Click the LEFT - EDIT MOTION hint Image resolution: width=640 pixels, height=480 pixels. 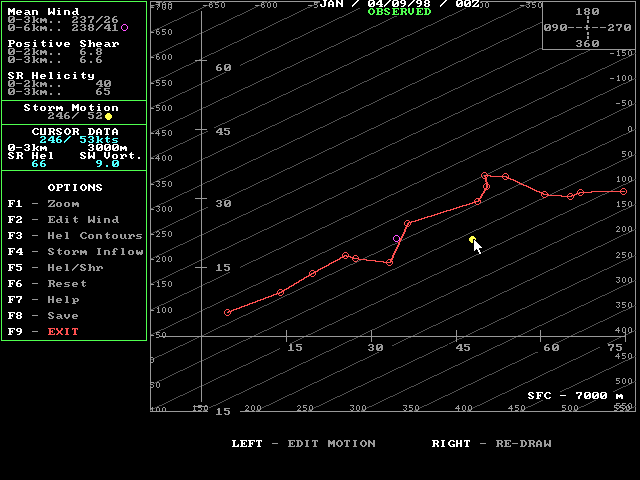pos(303,444)
